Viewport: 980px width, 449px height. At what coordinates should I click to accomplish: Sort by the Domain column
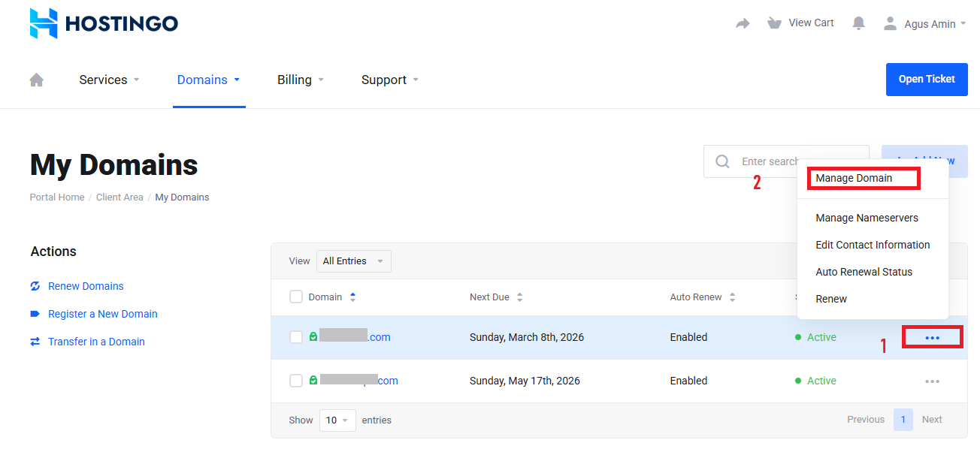tap(332, 297)
